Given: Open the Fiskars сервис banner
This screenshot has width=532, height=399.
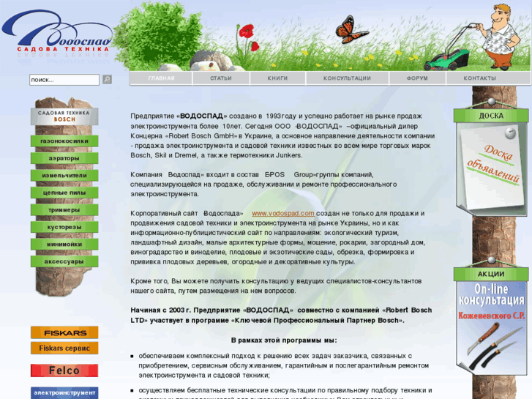Looking at the screenshot, I should click(64, 348).
